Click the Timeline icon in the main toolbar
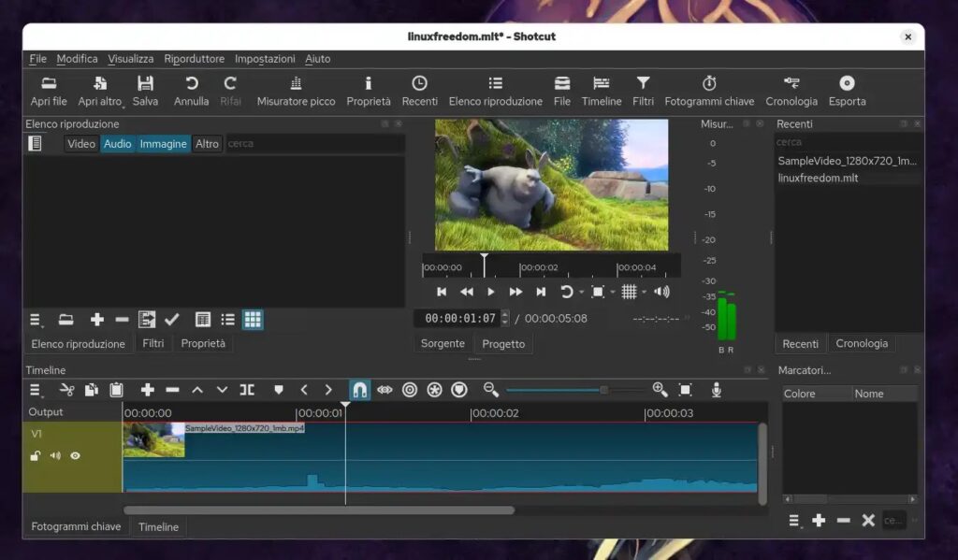 click(x=602, y=83)
